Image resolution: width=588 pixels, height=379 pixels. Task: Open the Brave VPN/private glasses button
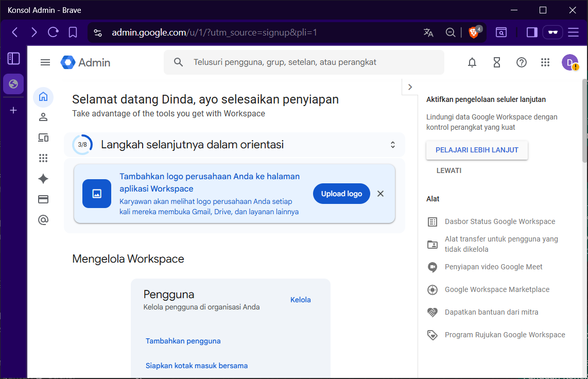553,32
